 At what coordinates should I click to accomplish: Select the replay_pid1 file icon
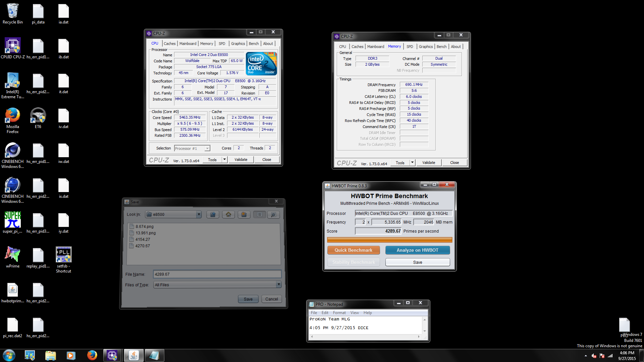(x=38, y=257)
